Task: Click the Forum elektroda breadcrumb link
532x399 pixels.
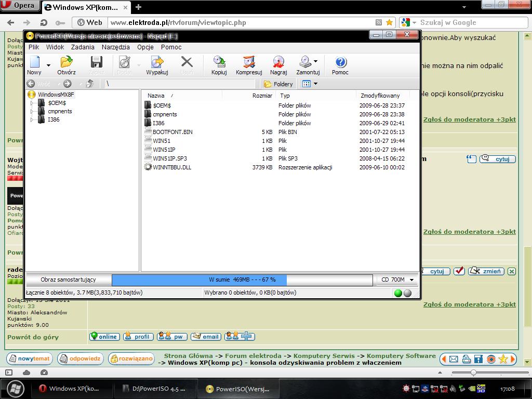Action: click(253, 355)
